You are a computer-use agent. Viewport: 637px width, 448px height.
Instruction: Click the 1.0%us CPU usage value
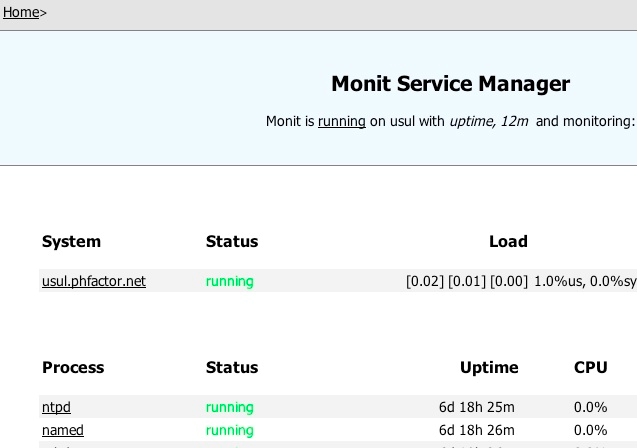click(560, 281)
